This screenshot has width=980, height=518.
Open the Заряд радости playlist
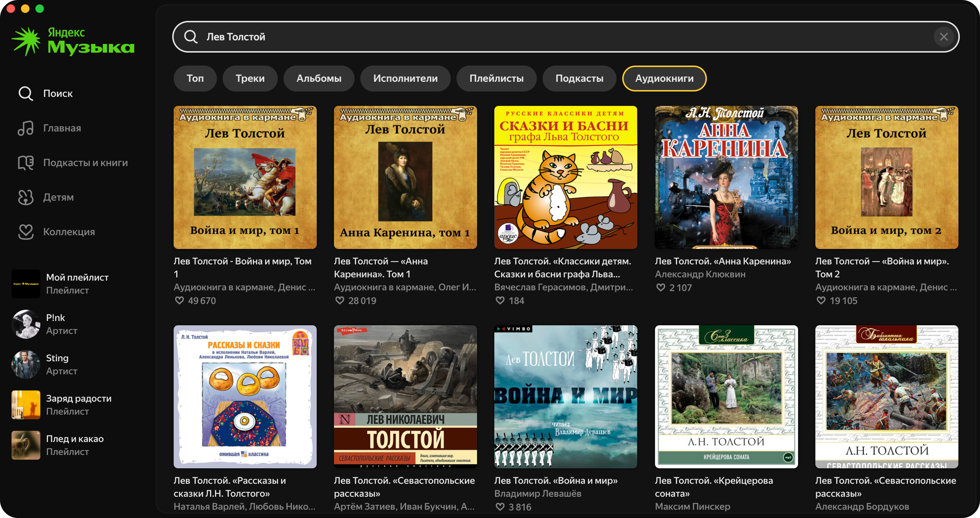click(x=79, y=405)
